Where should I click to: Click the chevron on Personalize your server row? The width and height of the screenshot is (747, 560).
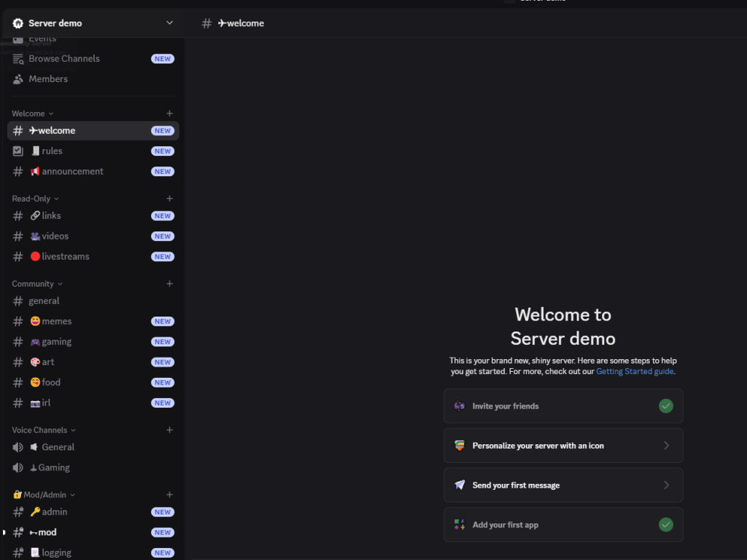click(666, 446)
